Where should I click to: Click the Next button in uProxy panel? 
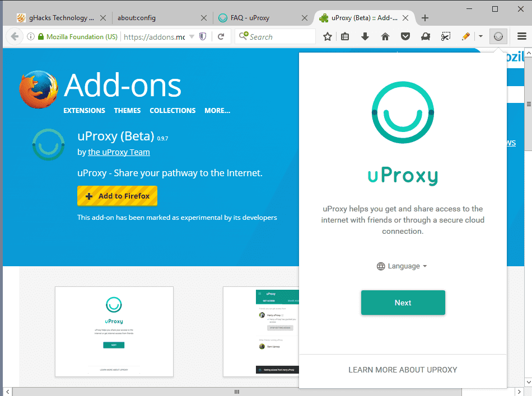pos(403,303)
